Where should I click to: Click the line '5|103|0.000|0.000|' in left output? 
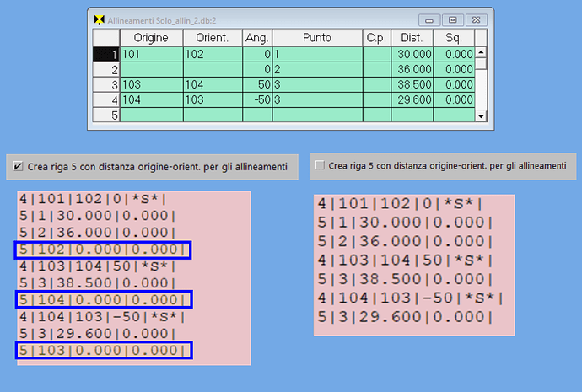click(104, 351)
